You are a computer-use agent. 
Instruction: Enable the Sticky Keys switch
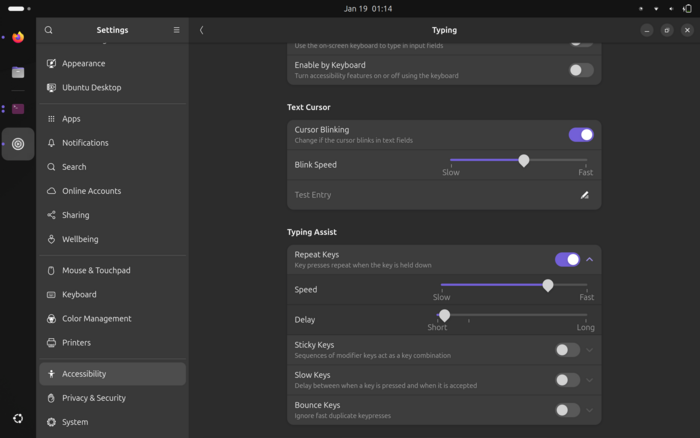567,350
